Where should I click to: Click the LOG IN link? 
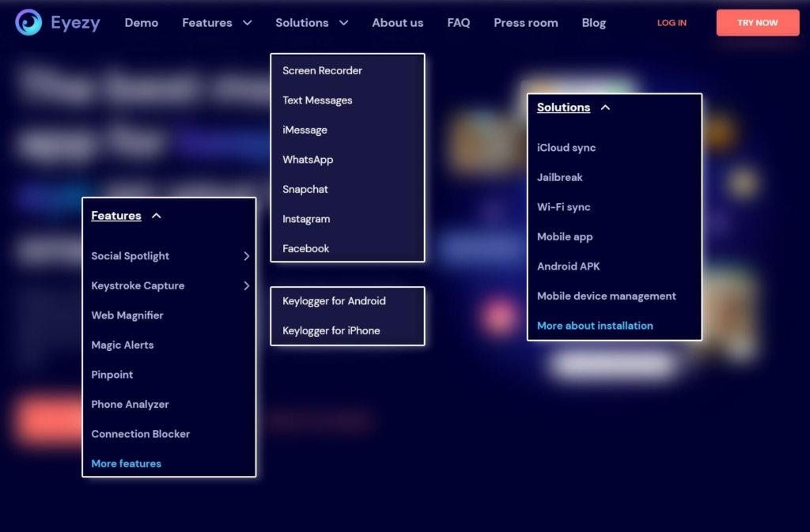click(x=672, y=23)
